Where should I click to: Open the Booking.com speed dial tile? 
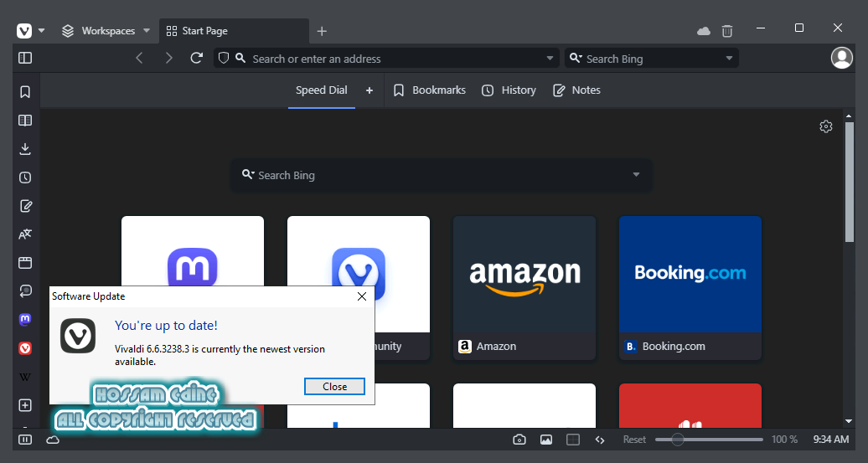tap(690, 288)
